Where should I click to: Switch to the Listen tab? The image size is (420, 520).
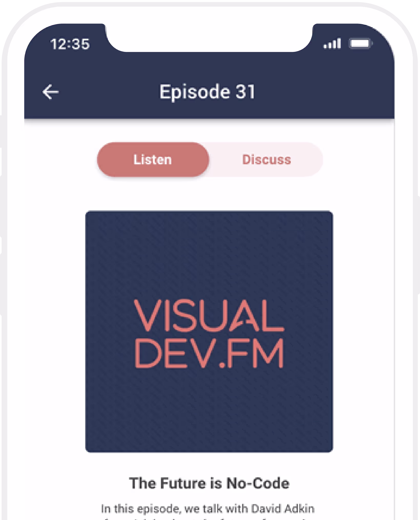[x=153, y=160]
